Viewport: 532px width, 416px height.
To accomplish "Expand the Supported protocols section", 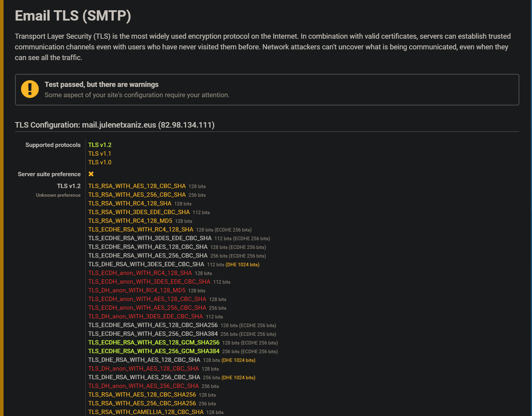I will [x=53, y=145].
